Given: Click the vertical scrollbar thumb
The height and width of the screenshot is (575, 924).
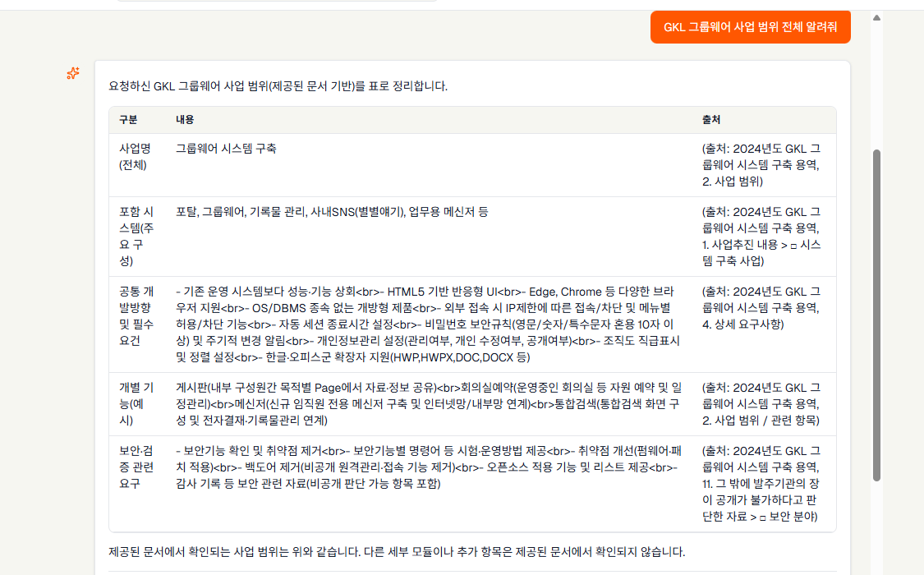Looking at the screenshot, I should coord(877,315).
